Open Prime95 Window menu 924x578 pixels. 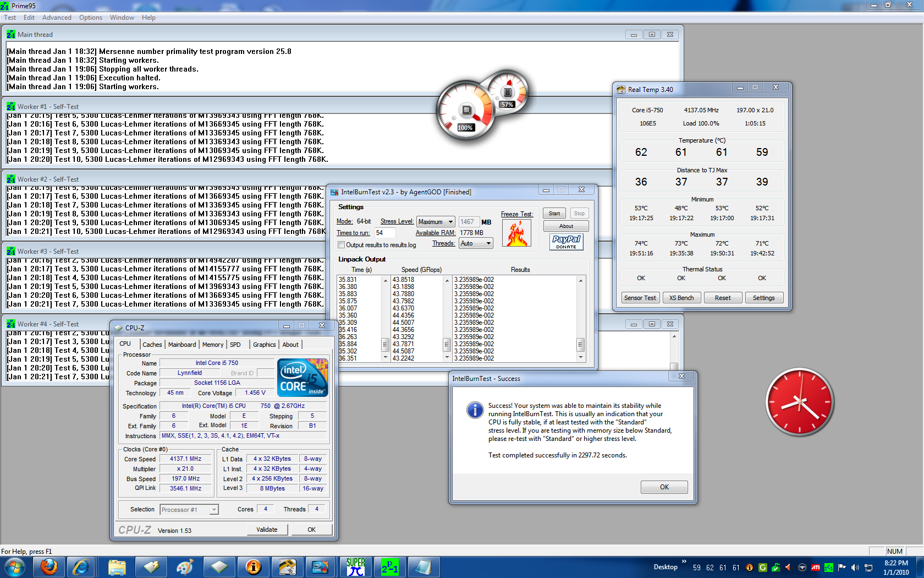click(122, 18)
